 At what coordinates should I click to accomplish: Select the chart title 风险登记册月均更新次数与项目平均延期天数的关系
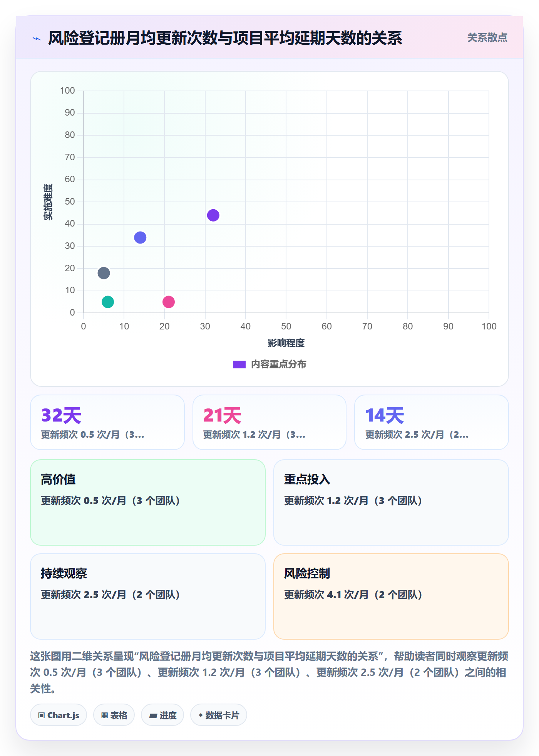(x=225, y=38)
